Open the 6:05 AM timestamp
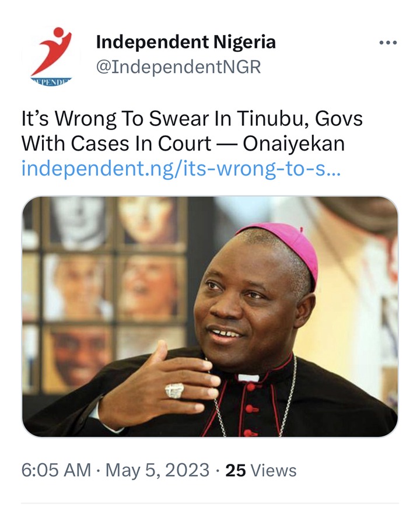 point(56,470)
